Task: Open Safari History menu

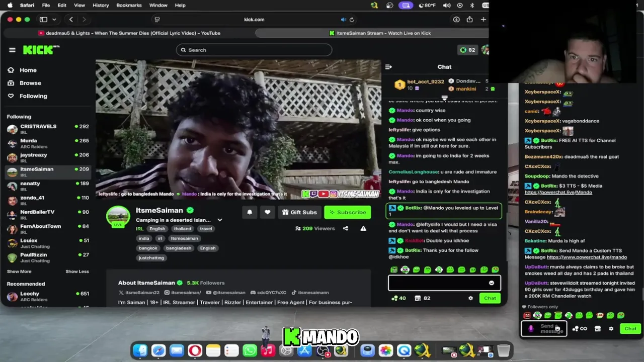Action: pos(101,5)
